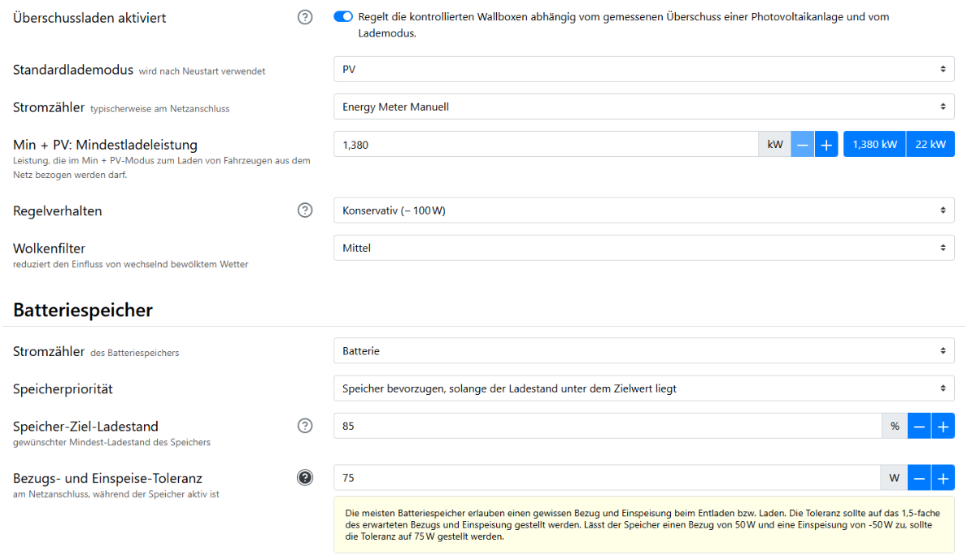
Task: Expand the Regelverhalten Konservativ dropdown
Action: pyautogui.click(x=643, y=211)
